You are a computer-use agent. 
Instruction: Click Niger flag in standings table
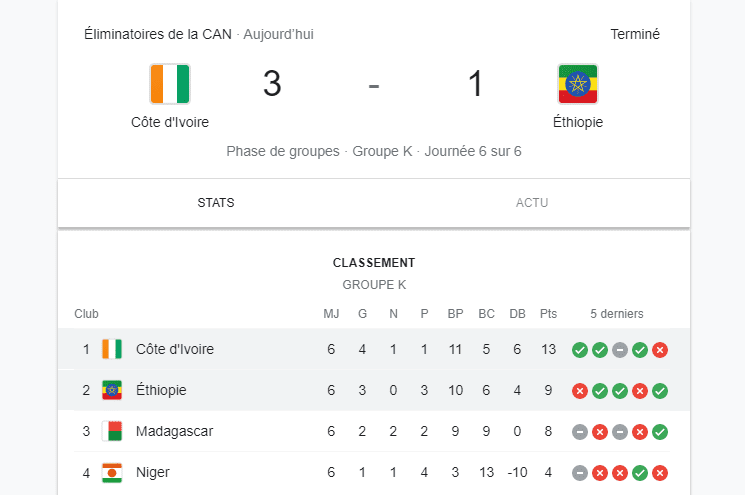pos(112,472)
